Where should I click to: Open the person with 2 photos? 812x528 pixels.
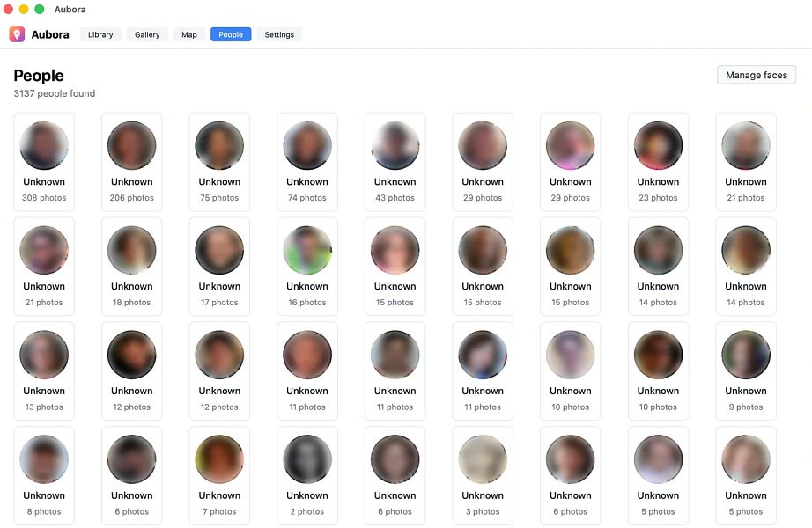click(x=307, y=476)
